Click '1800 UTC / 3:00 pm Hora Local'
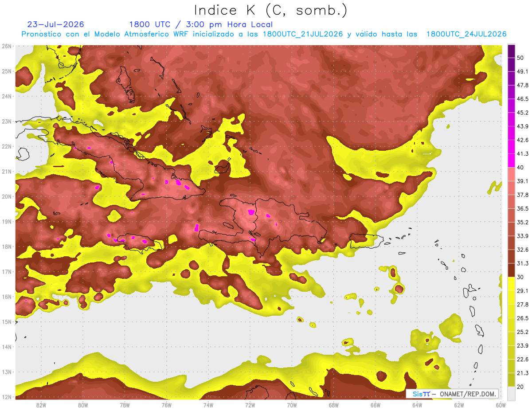Screen dimensions: 532x411 coord(201,24)
